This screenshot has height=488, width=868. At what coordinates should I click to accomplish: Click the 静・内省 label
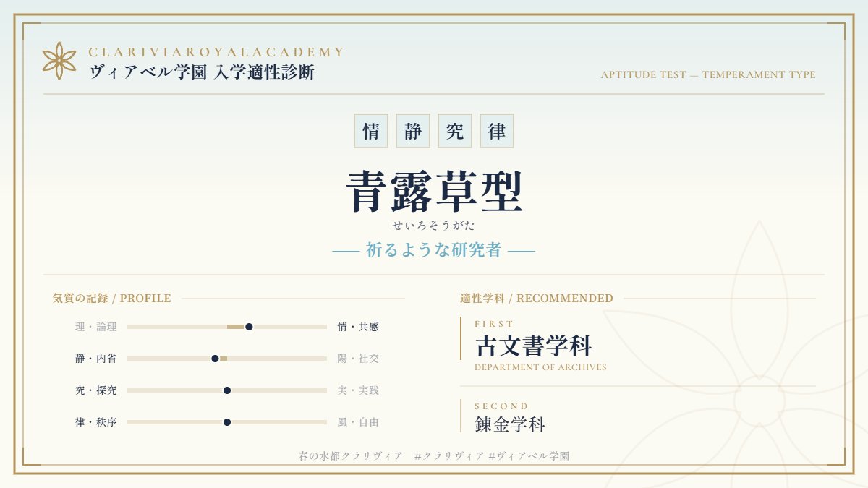point(95,359)
